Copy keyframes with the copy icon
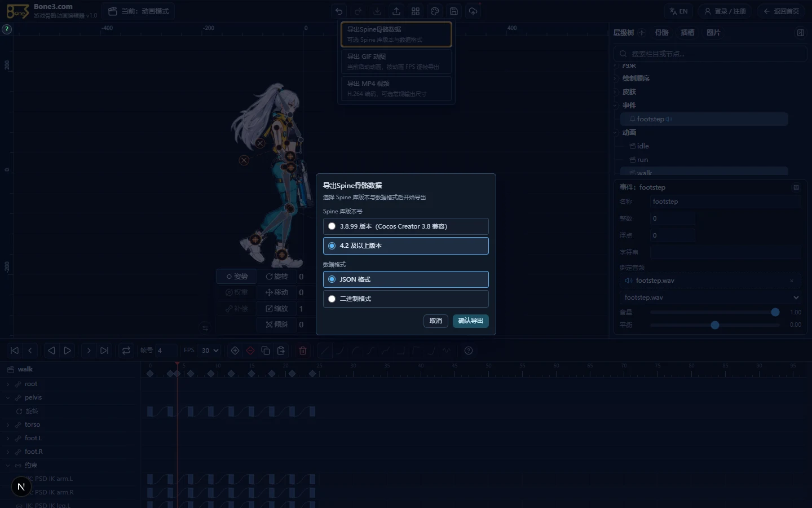The height and width of the screenshot is (508, 812). click(x=266, y=351)
